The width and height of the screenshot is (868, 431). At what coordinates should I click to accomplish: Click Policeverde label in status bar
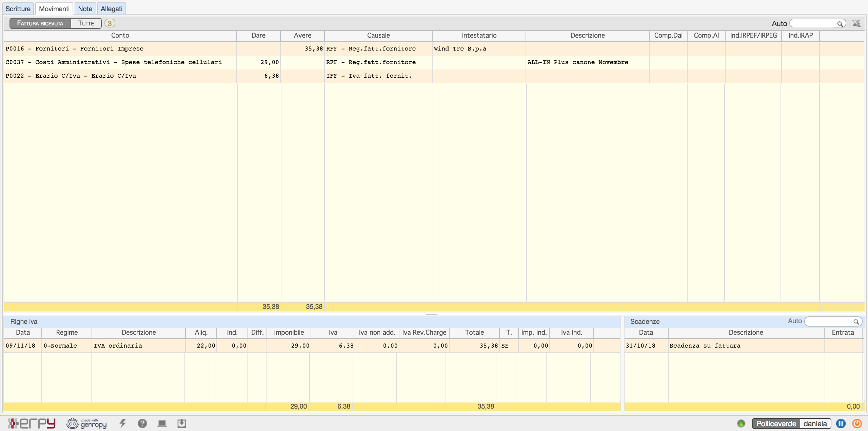point(776,424)
